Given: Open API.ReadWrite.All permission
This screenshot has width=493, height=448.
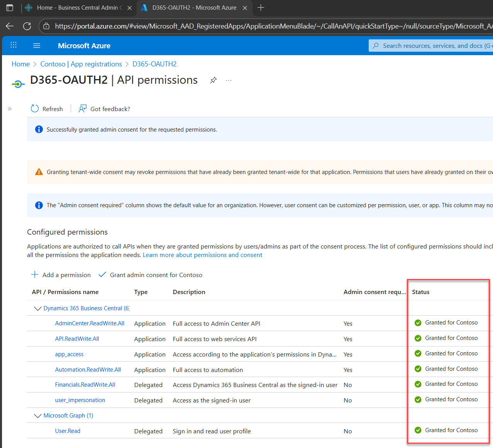Looking at the screenshot, I should [x=77, y=339].
